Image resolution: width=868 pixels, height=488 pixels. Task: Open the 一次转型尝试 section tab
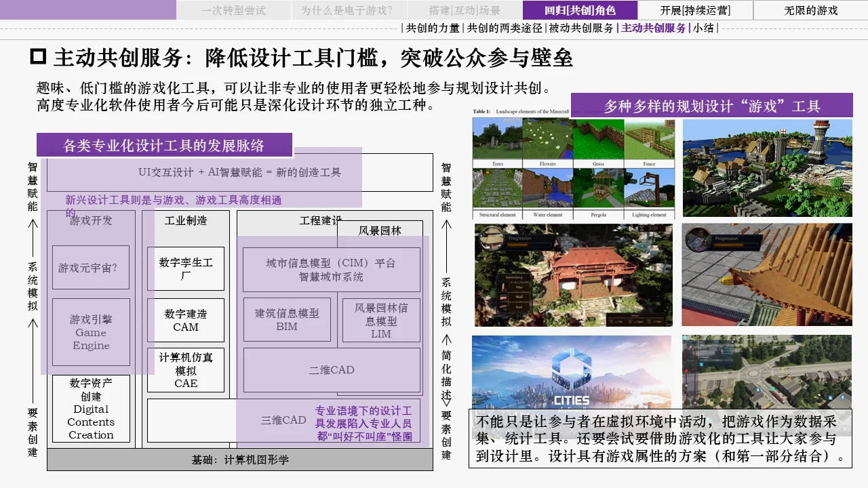coord(234,10)
